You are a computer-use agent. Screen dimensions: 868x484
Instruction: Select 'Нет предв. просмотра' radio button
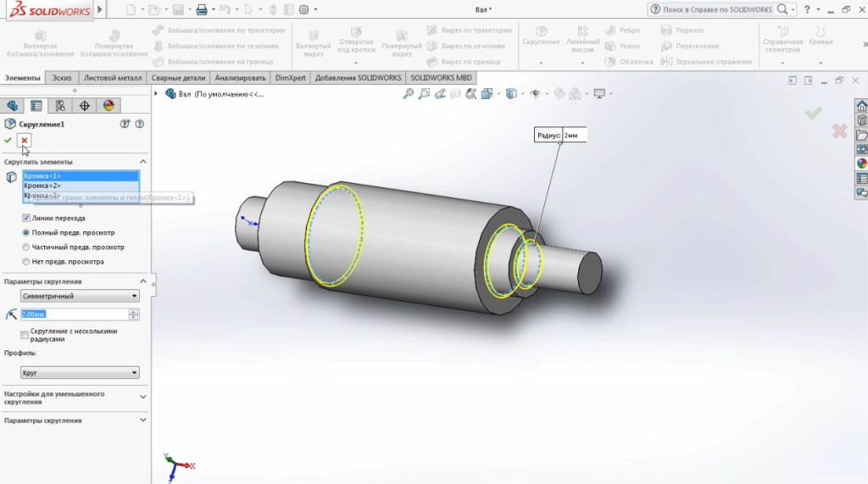tap(26, 261)
